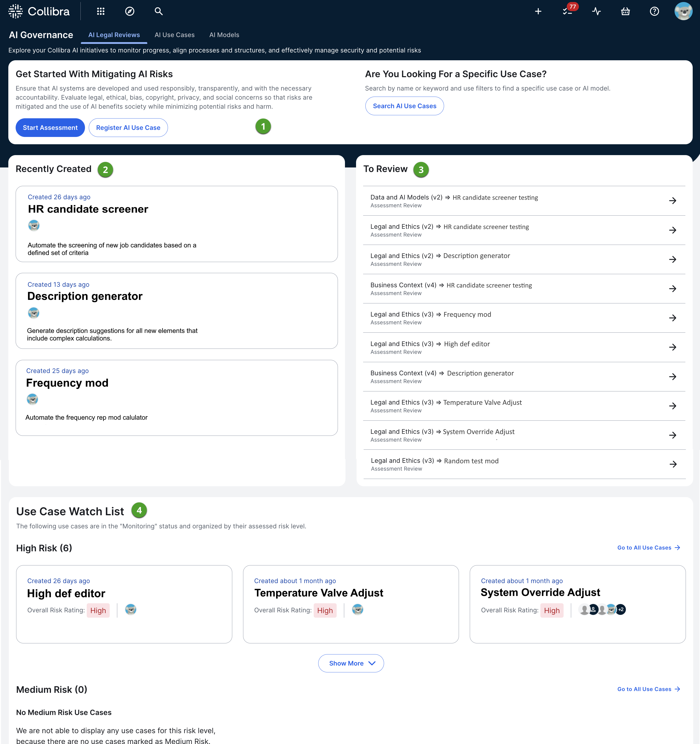Image resolution: width=700 pixels, height=744 pixels.
Task: Switch to AI Use Cases tab
Action: 174,35
